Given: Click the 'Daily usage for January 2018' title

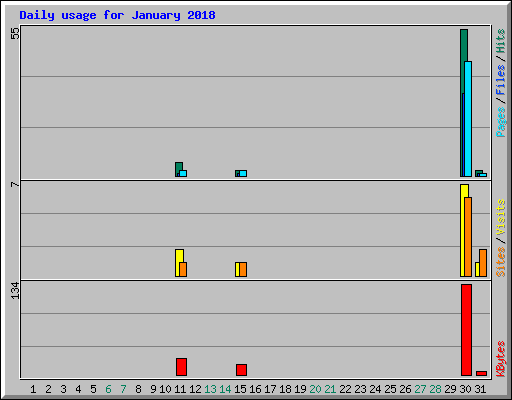Looking at the screenshot, I should tap(117, 15).
